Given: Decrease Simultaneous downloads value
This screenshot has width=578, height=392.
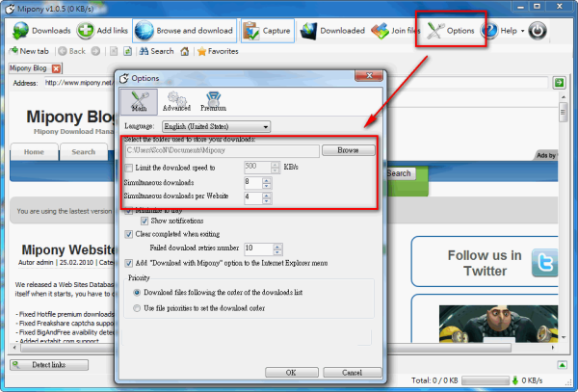Looking at the screenshot, I should [x=267, y=186].
